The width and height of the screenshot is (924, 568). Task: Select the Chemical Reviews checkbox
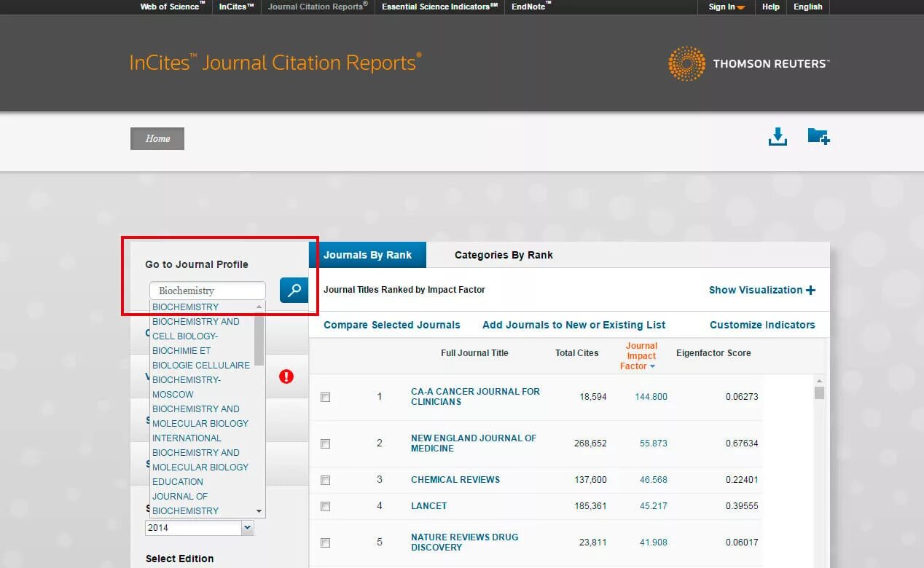pos(325,480)
